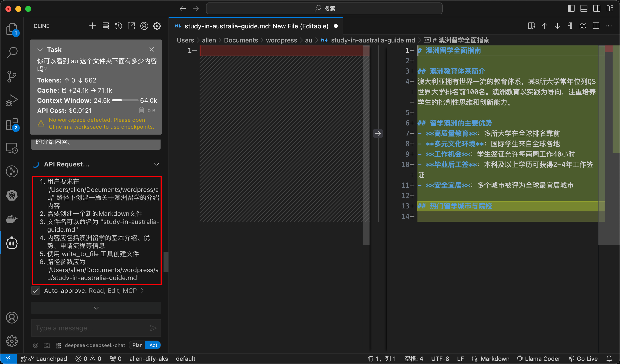Open the Source Control view
Viewport: 620px width, 364px height.
(12, 77)
